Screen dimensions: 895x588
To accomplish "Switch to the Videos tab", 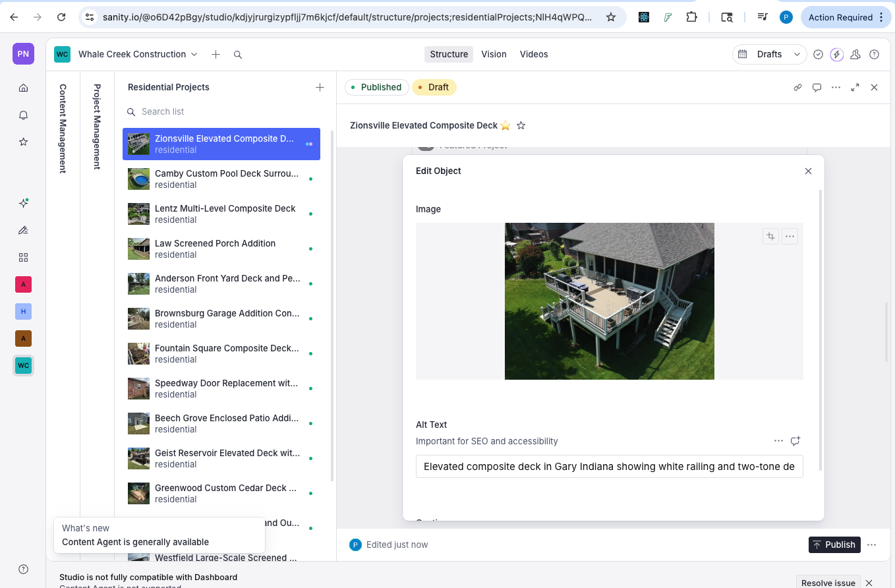I will click(x=533, y=54).
